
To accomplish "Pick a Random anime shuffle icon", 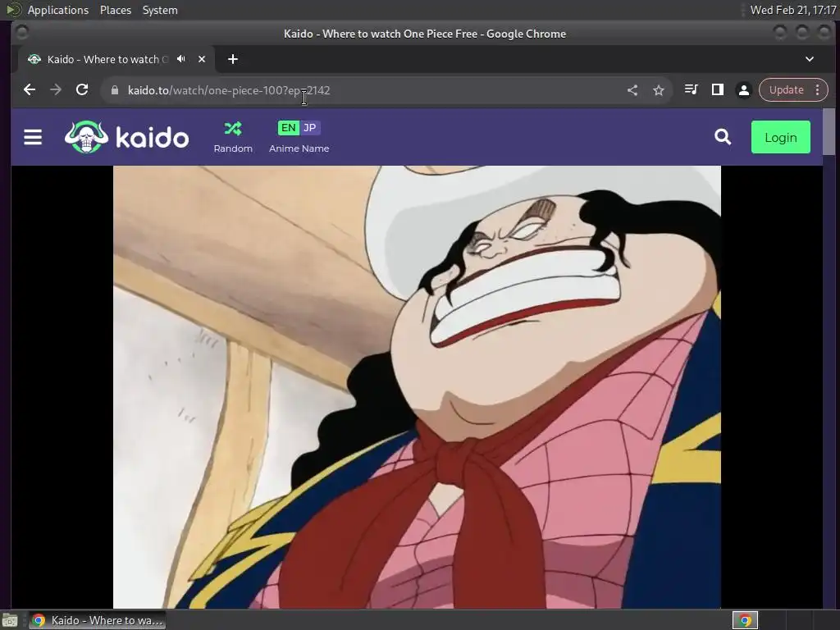I will point(233,129).
